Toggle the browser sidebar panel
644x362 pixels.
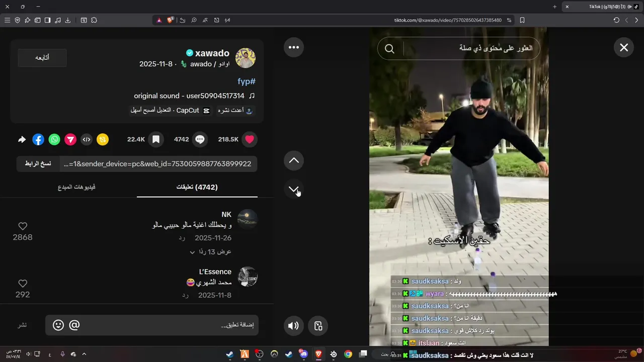pyautogui.click(x=47, y=20)
